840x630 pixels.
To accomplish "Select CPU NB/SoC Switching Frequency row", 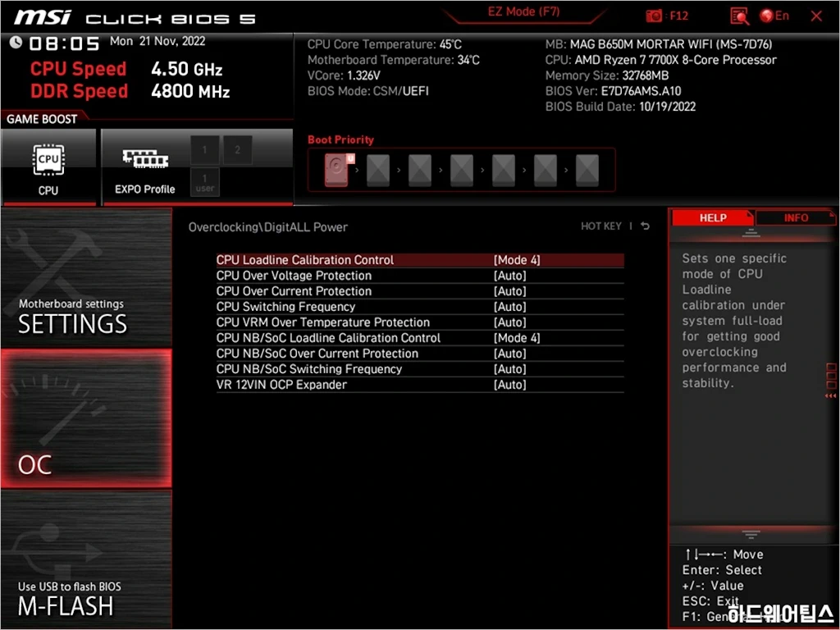I will [x=420, y=368].
